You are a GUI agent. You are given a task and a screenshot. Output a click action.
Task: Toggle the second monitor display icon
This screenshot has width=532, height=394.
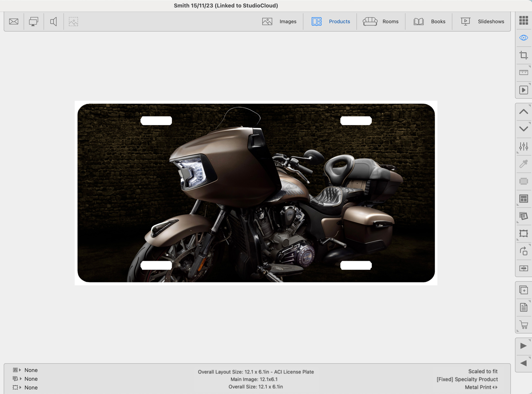[33, 21]
